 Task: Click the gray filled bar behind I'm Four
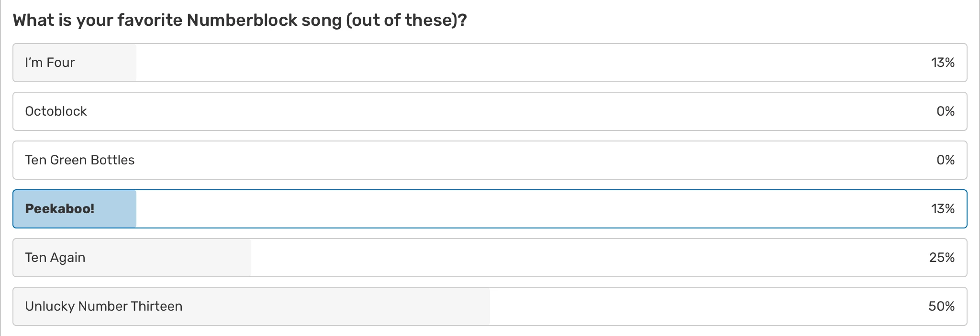coord(110,63)
